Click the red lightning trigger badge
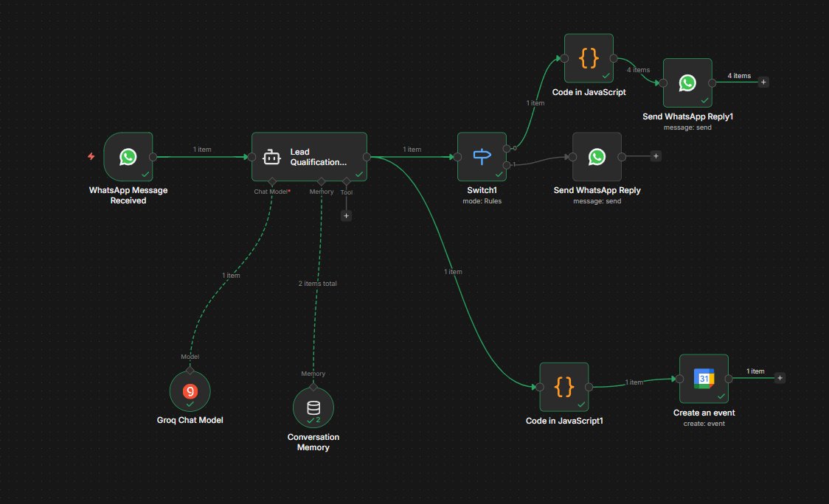The image size is (829, 504). click(x=91, y=155)
